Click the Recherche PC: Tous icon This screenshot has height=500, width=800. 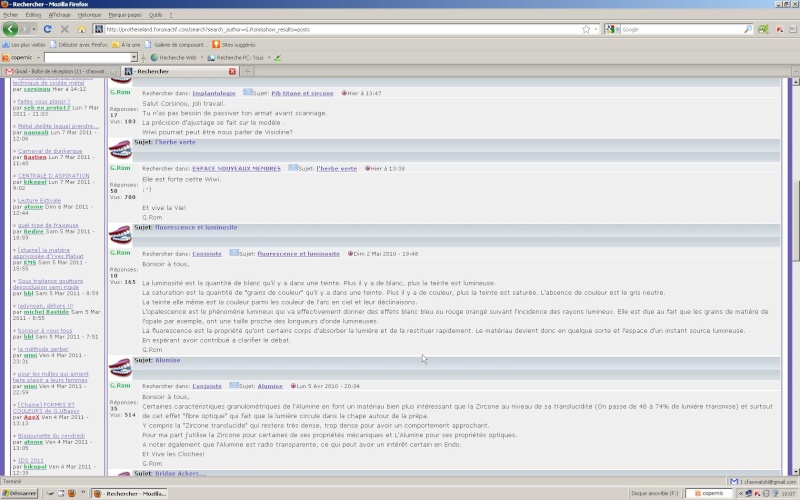pyautogui.click(x=211, y=58)
